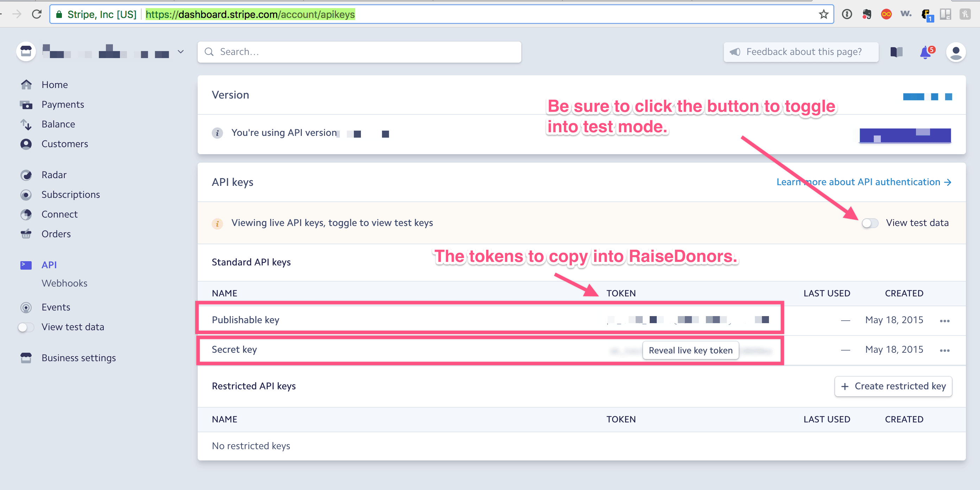Viewport: 980px width, 490px height.
Task: Bookmark page with star icon
Action: [x=823, y=14]
